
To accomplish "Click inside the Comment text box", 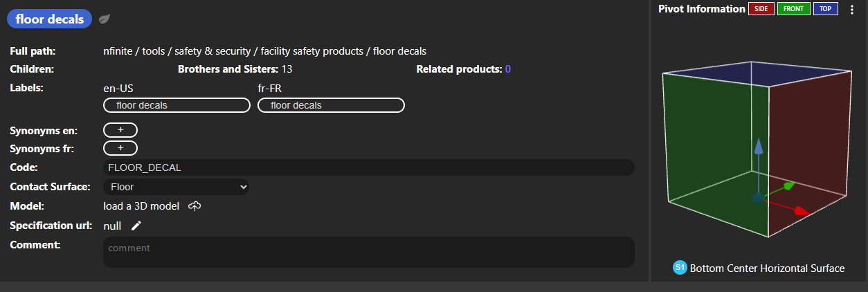I will [369, 252].
